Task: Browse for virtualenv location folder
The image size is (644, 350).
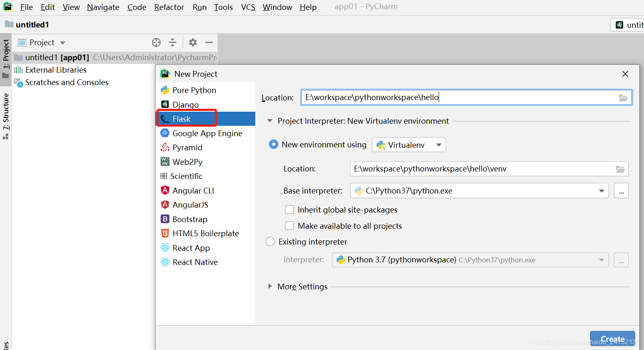Action: (620, 169)
